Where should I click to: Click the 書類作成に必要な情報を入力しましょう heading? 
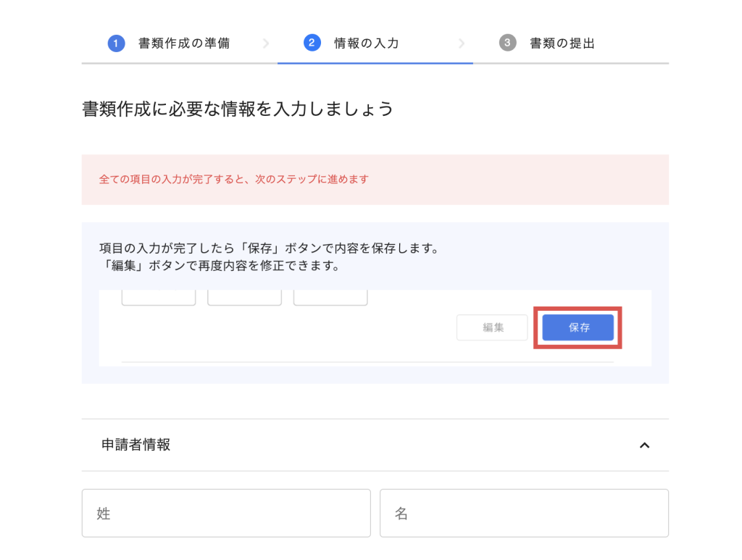pyautogui.click(x=238, y=109)
